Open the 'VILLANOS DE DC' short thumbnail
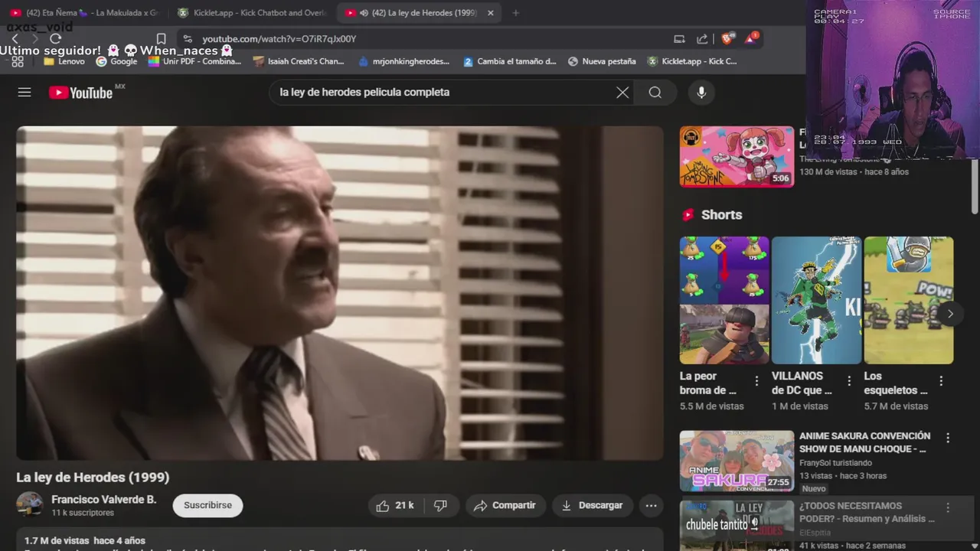This screenshot has width=980, height=551. pyautogui.click(x=816, y=300)
